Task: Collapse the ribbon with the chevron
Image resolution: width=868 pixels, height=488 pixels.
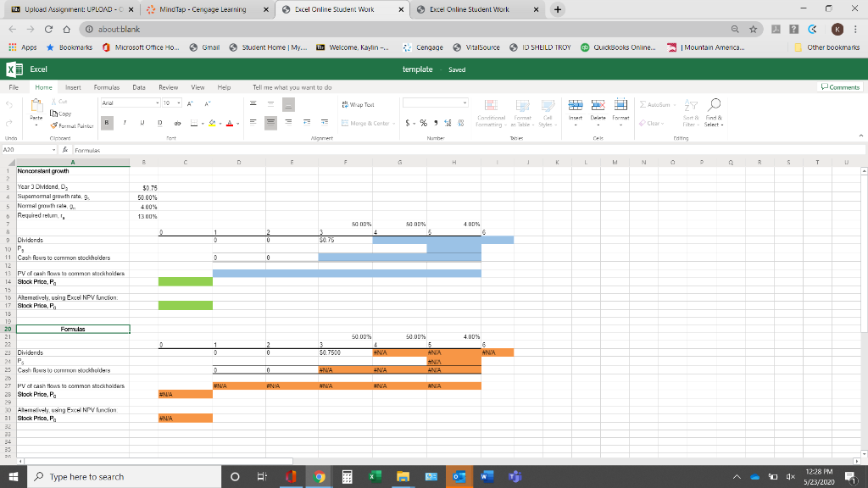Action: (861, 136)
